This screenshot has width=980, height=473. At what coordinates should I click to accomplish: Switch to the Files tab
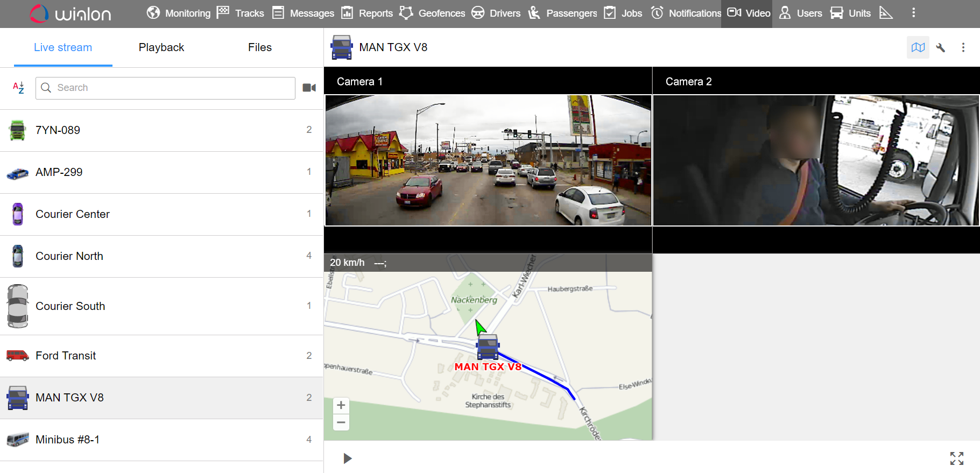pyautogui.click(x=260, y=47)
